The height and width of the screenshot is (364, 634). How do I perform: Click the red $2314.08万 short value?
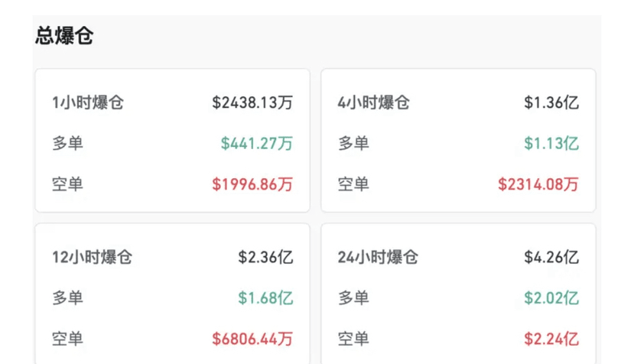click(538, 184)
